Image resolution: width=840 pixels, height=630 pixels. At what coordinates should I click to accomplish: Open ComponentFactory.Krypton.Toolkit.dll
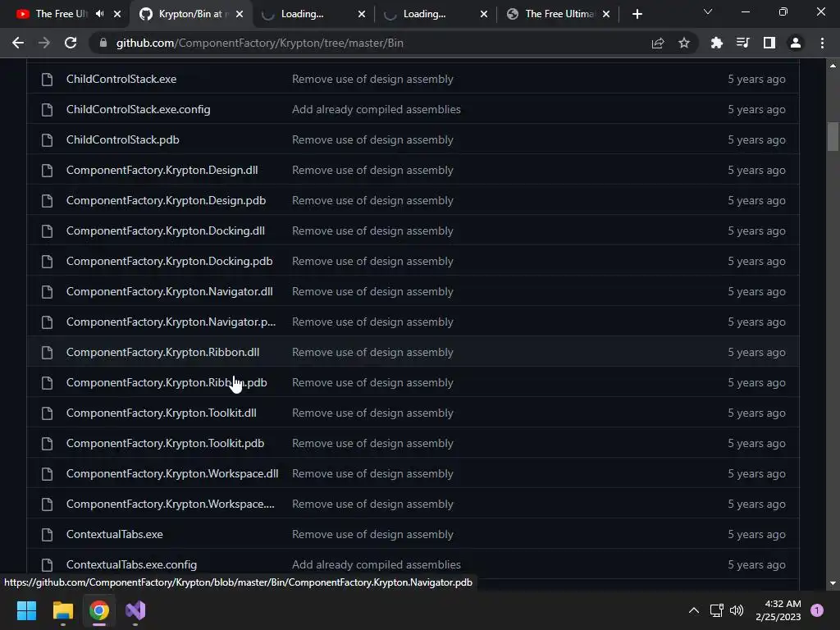point(162,413)
